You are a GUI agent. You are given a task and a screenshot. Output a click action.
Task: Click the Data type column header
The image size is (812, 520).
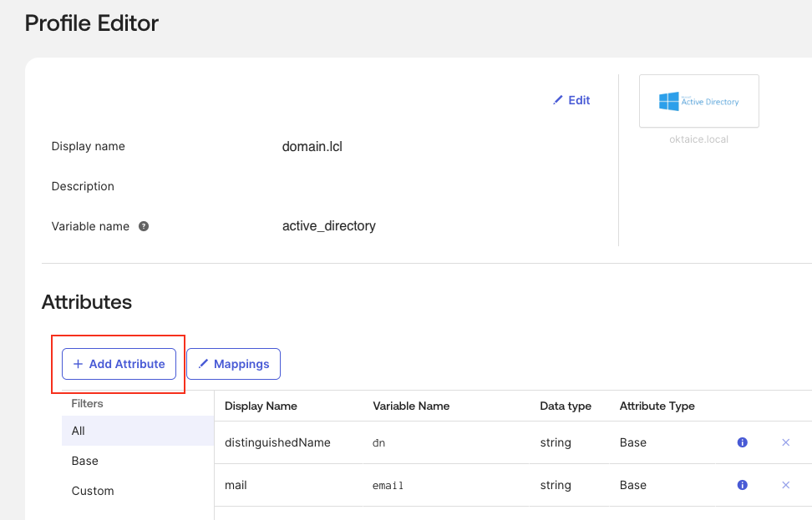566,406
